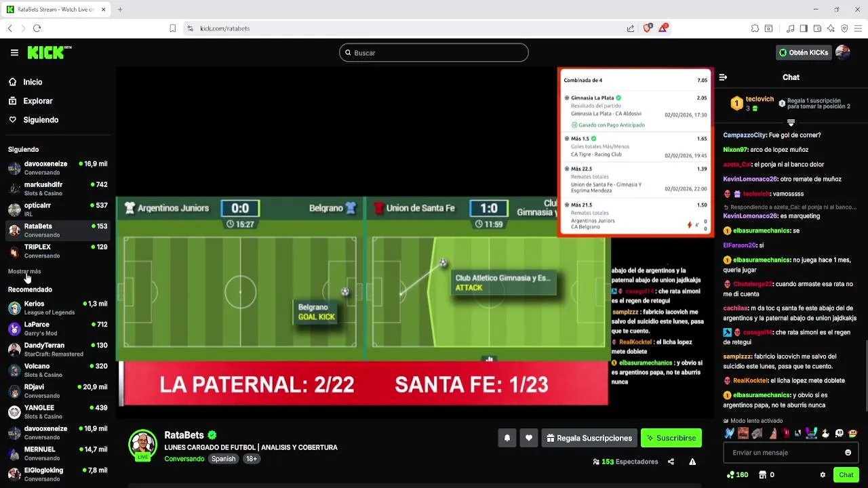
Task: Toggle stream notifications bell
Action: [x=507, y=439]
